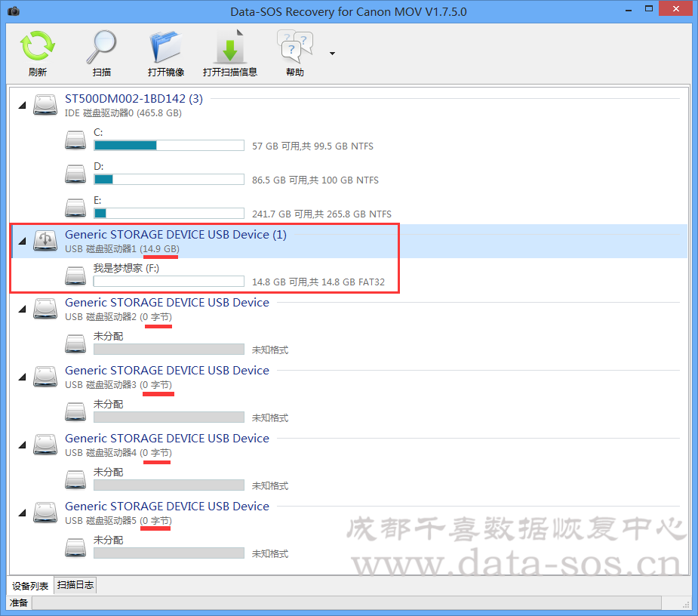Open the toolbar overflow dropdown arrow
Image resolution: width=698 pixels, height=616 pixels.
pyautogui.click(x=332, y=54)
